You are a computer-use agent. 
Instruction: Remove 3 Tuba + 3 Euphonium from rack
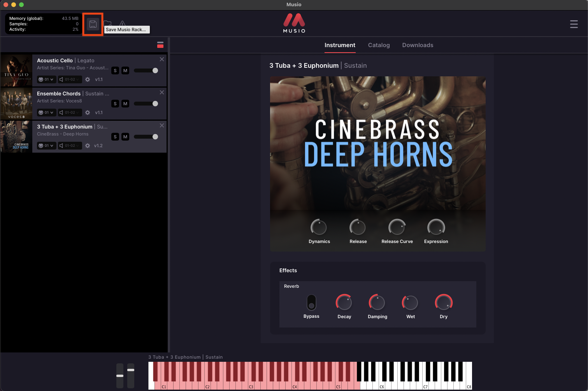click(x=162, y=125)
